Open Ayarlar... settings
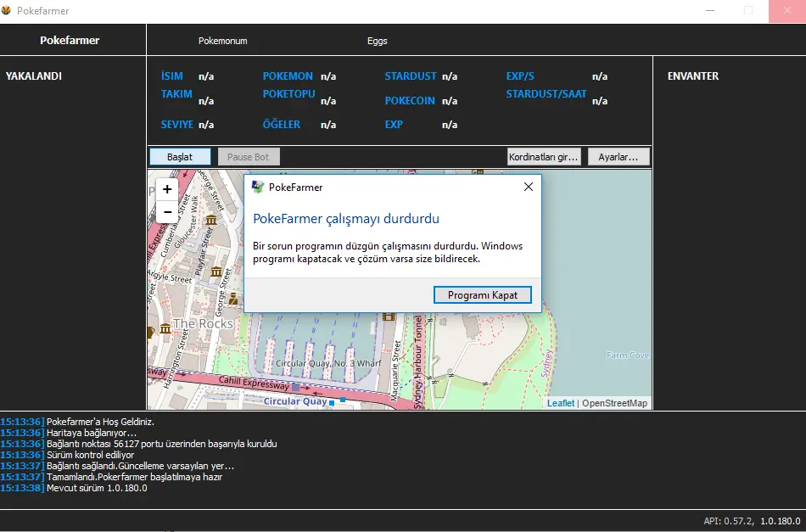Image resolution: width=806 pixels, height=532 pixels. coord(618,157)
